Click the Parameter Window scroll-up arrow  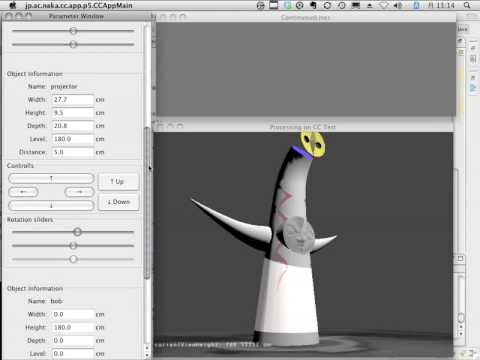(x=147, y=348)
